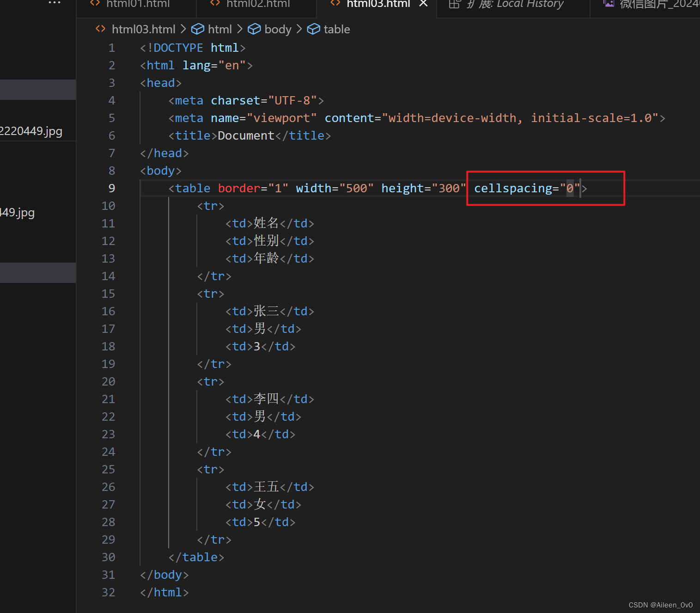The width and height of the screenshot is (700, 613).
Task: Click the image file icon on 微信图片 tab
Action: 609,4
